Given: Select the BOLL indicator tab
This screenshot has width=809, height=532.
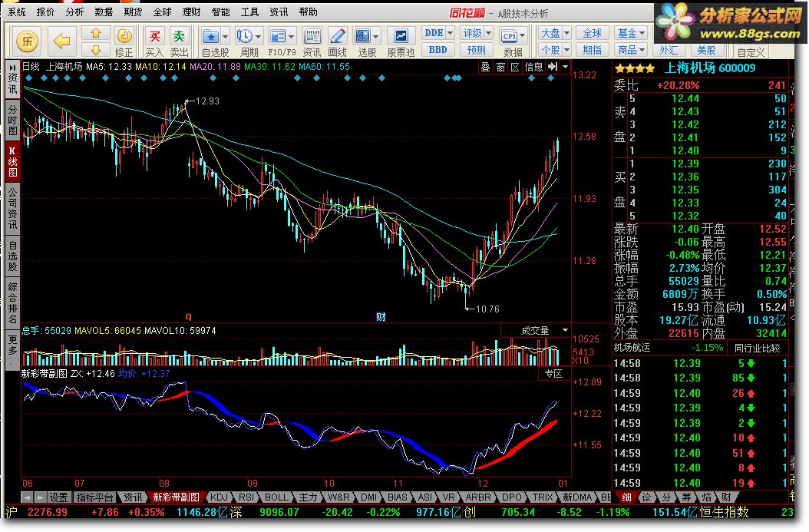Looking at the screenshot, I should [276, 497].
